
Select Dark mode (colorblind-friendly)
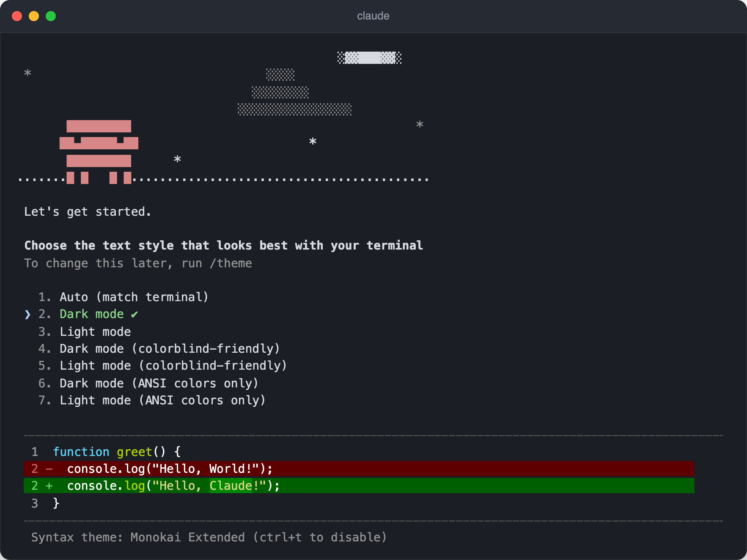(159, 349)
